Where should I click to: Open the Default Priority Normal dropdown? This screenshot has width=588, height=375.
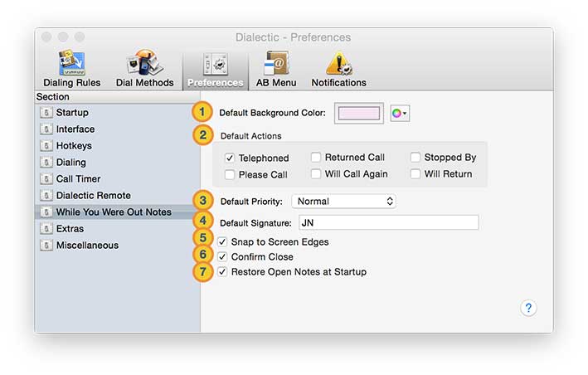pos(343,202)
